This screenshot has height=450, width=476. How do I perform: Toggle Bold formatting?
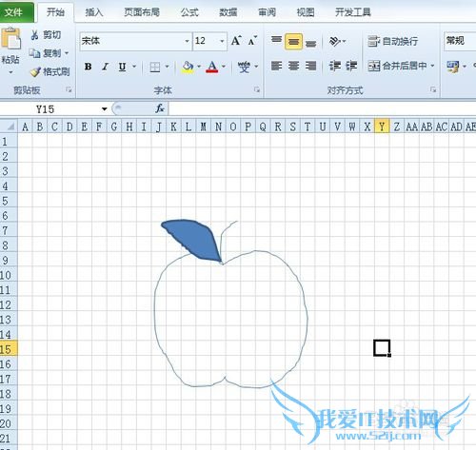click(x=89, y=67)
